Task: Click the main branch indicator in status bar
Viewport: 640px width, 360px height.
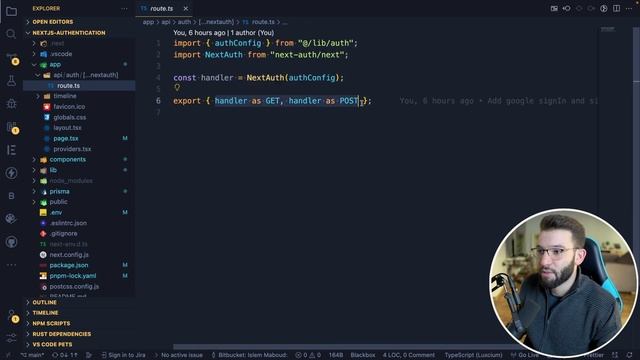Action: pos(32,355)
